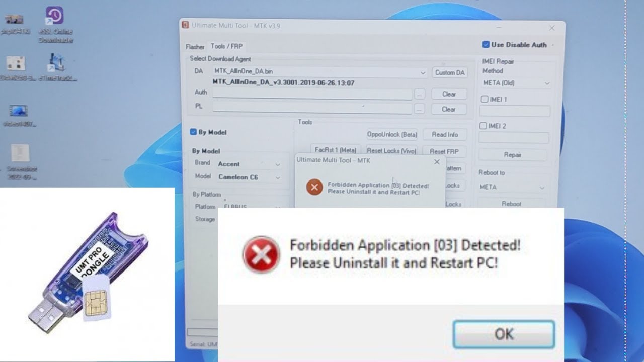
Task: Open the eTimeTrack desktop shortcut icon
Action: (x=56, y=67)
